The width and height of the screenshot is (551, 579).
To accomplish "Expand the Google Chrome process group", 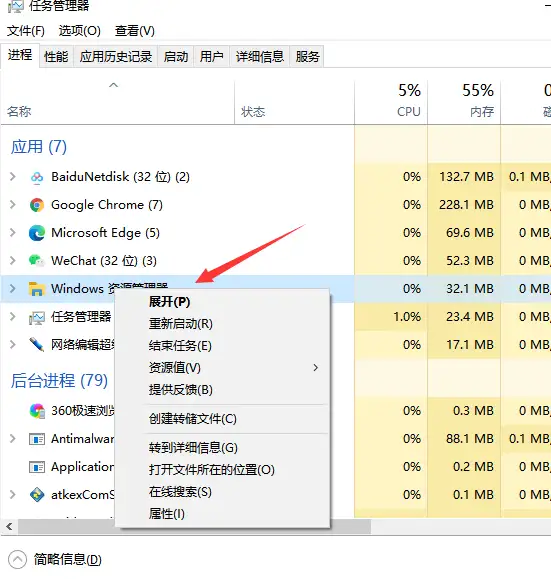I will 13,205.
